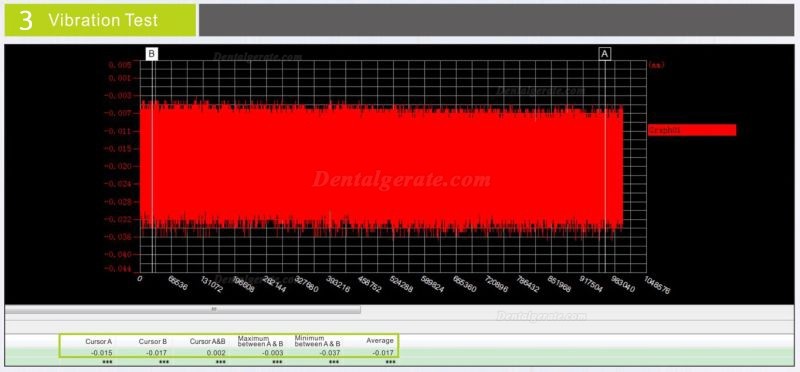Screen dimensions: 800x372
Task: Select the Minimum value -0.037 cell
Action: 329,353
